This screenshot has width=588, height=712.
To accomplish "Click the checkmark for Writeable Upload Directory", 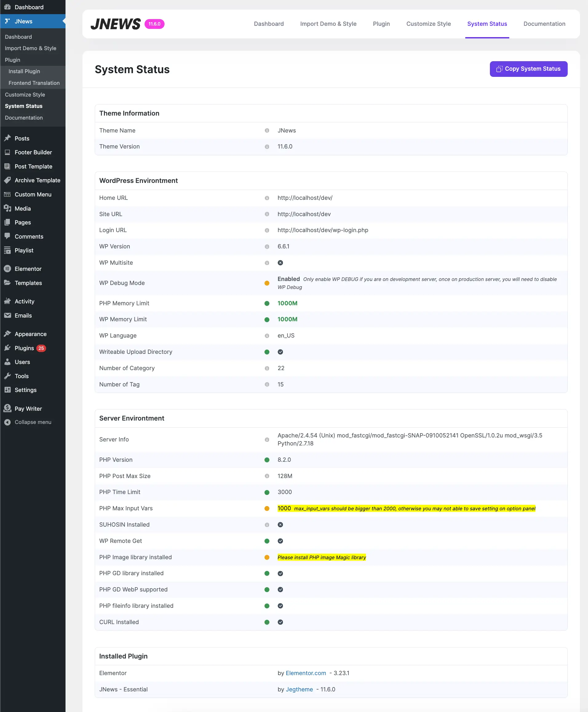I will point(280,352).
